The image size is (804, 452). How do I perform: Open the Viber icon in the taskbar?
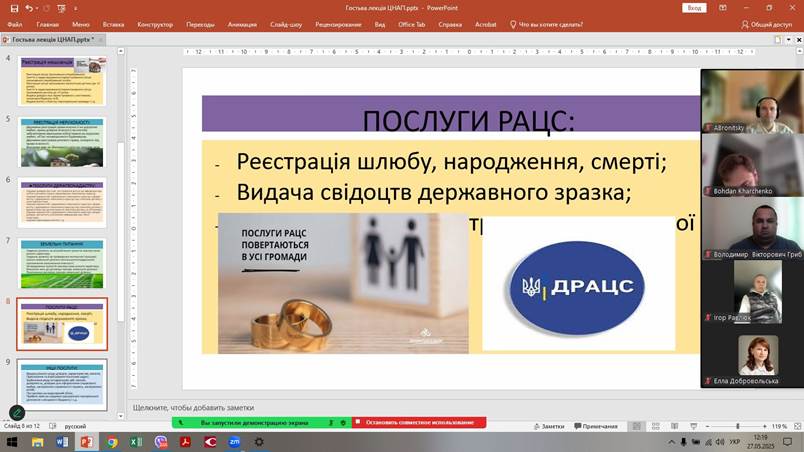click(161, 441)
